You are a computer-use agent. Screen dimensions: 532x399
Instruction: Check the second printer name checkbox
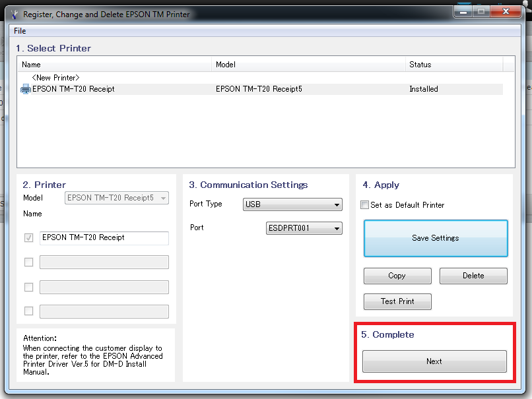pos(28,262)
